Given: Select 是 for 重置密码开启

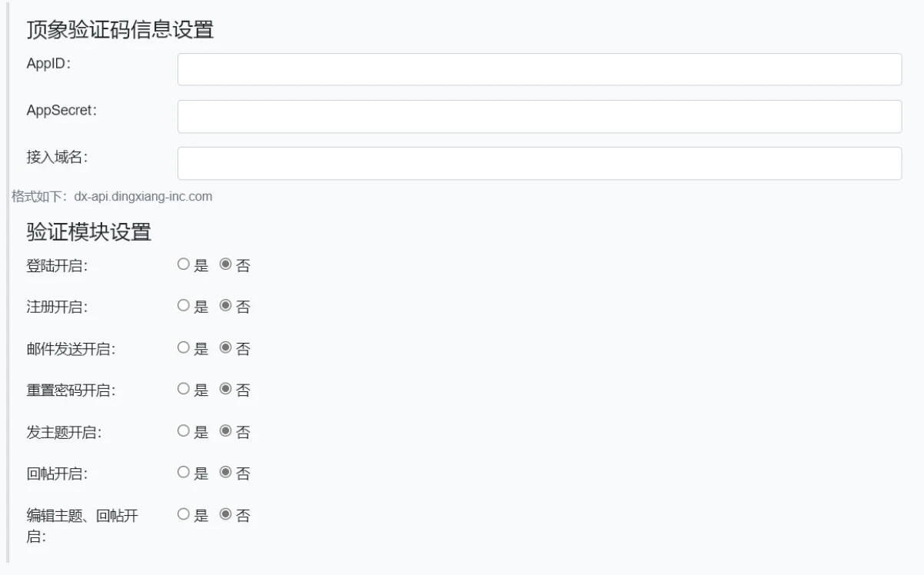Looking at the screenshot, I should tap(183, 389).
